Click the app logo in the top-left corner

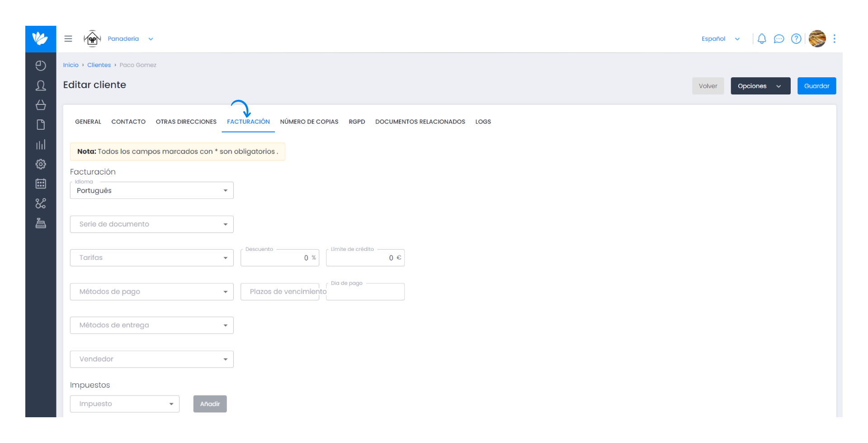pyautogui.click(x=41, y=39)
